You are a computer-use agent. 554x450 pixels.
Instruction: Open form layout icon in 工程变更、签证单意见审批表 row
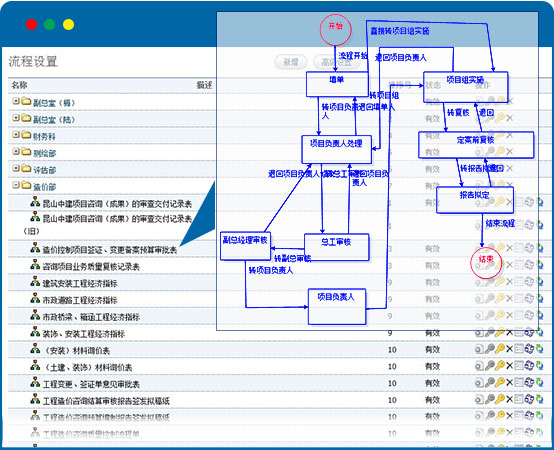point(519,383)
